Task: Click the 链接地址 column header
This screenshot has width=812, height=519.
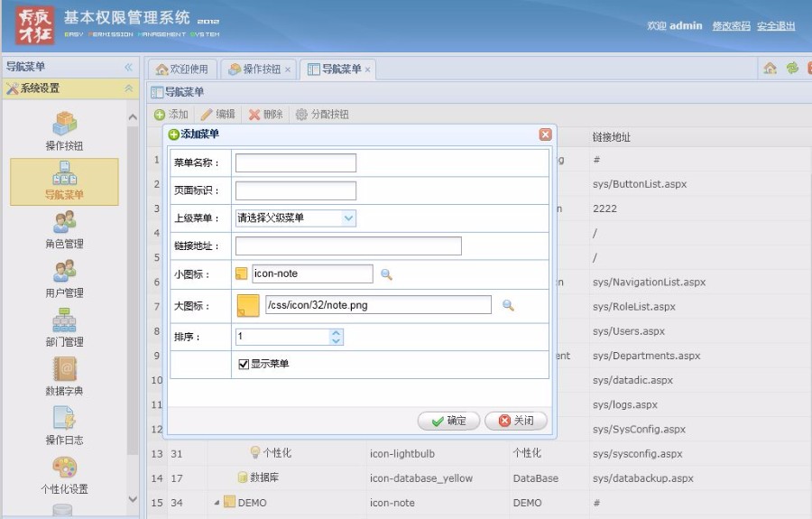Action: (612, 137)
